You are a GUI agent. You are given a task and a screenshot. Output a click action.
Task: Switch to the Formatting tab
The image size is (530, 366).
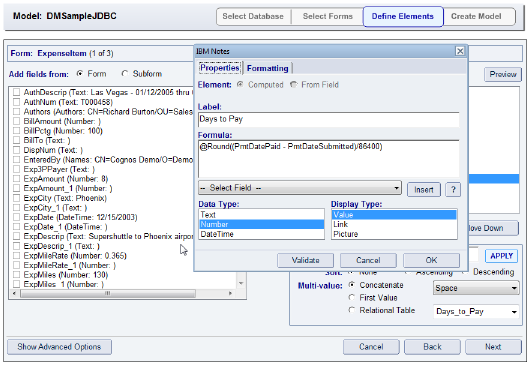(267, 68)
